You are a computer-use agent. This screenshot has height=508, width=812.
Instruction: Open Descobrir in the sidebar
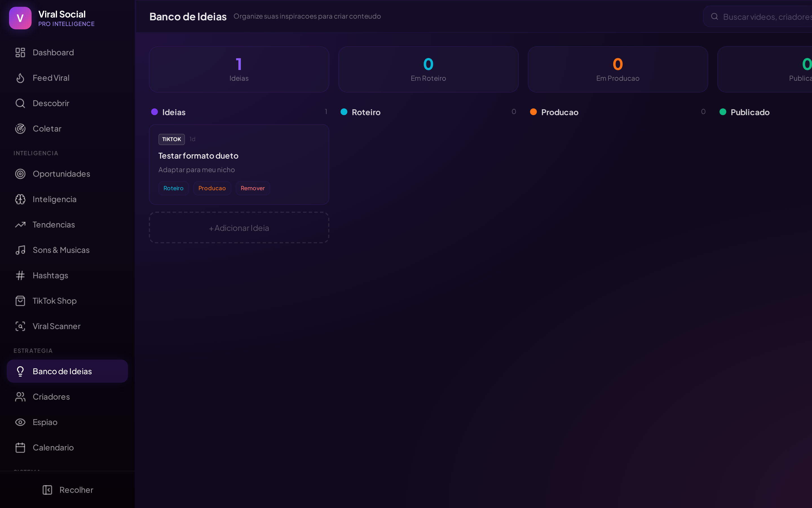(x=67, y=103)
